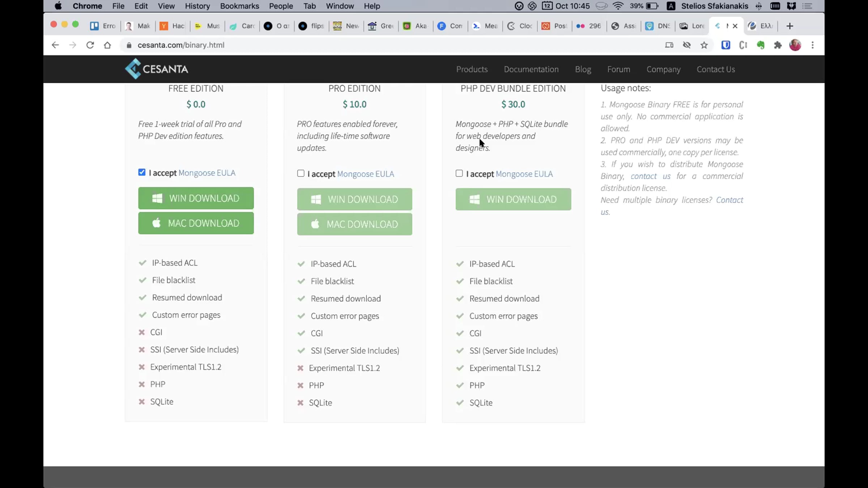
Task: Open the File menu
Action: click(118, 6)
